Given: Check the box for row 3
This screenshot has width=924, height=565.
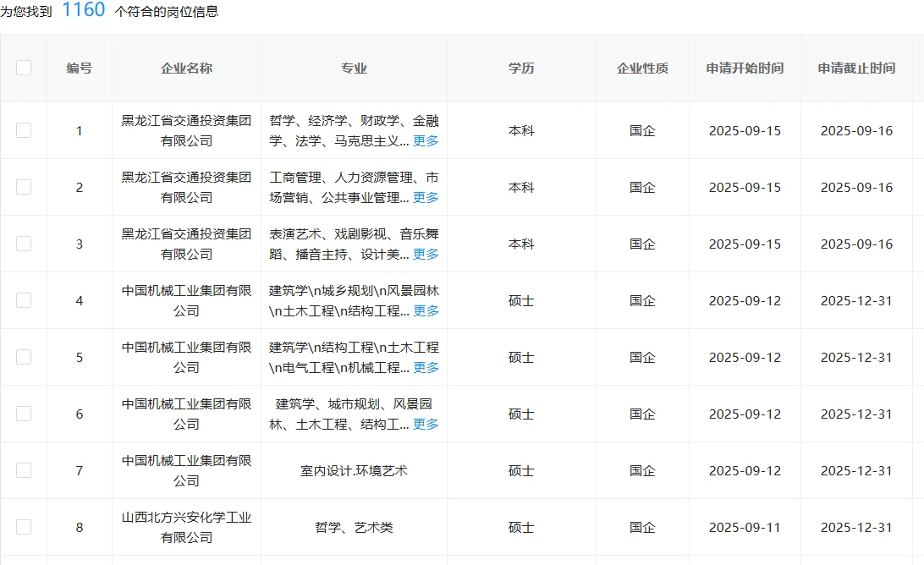Looking at the screenshot, I should [24, 244].
